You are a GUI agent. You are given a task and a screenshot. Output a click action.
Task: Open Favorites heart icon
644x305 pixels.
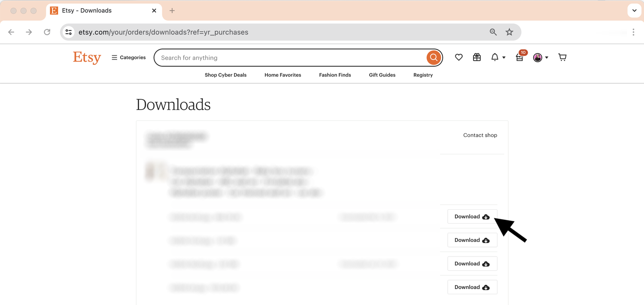pyautogui.click(x=459, y=58)
